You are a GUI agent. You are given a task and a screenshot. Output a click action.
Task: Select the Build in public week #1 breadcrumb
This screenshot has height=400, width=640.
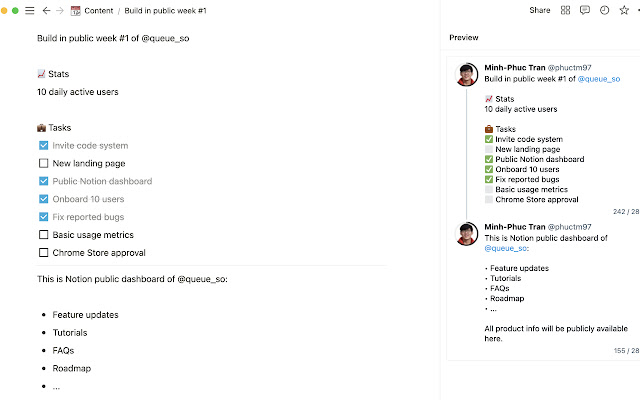(165, 10)
